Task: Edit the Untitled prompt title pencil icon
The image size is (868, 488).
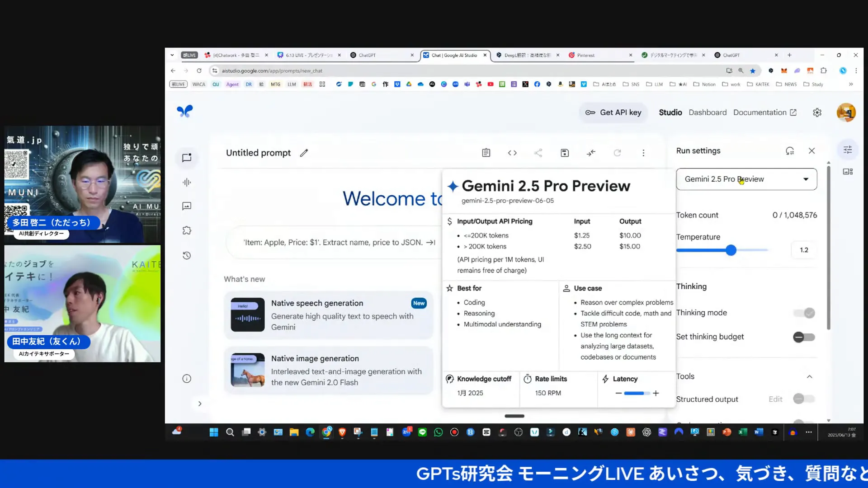Action: point(304,153)
